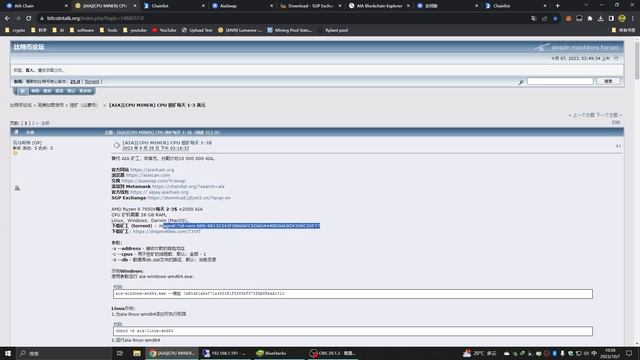
Task: Open the crypto bookmarks folder
Action: pyautogui.click(x=16, y=30)
